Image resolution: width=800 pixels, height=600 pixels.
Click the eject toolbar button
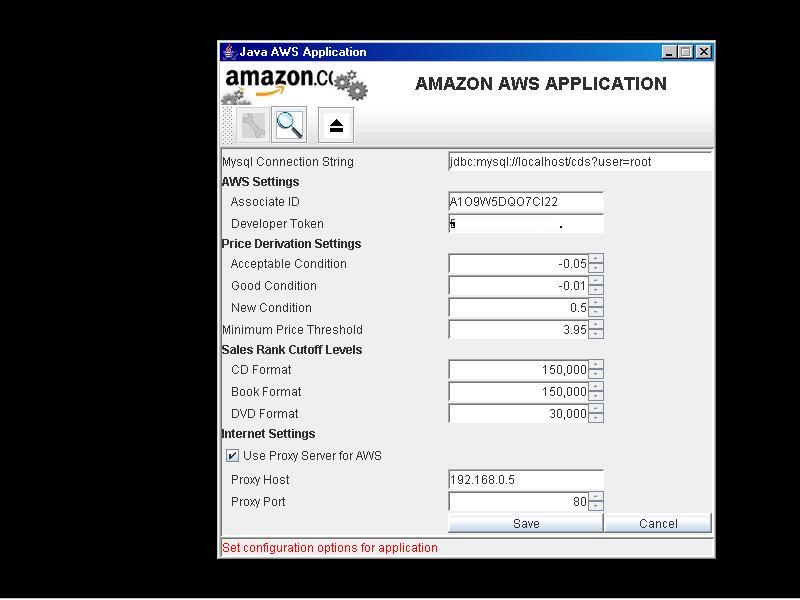pos(336,125)
